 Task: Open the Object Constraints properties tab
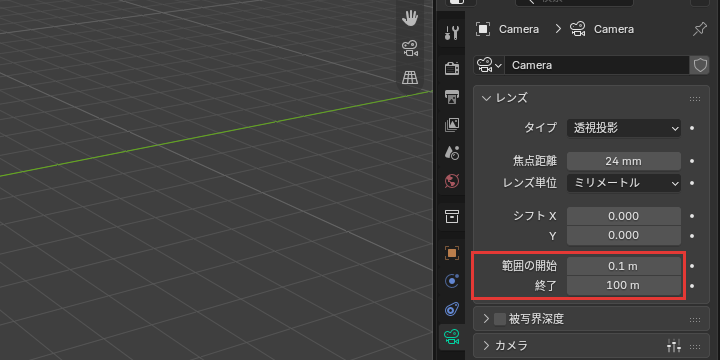click(x=452, y=309)
